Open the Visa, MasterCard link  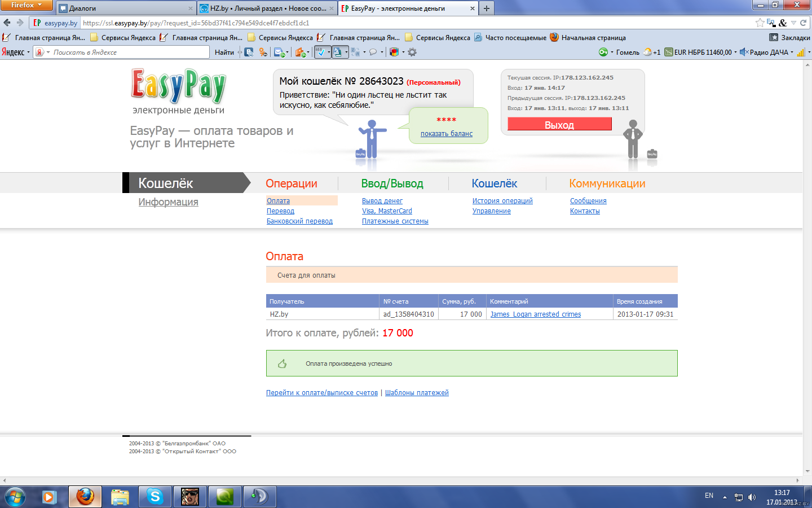pos(387,211)
